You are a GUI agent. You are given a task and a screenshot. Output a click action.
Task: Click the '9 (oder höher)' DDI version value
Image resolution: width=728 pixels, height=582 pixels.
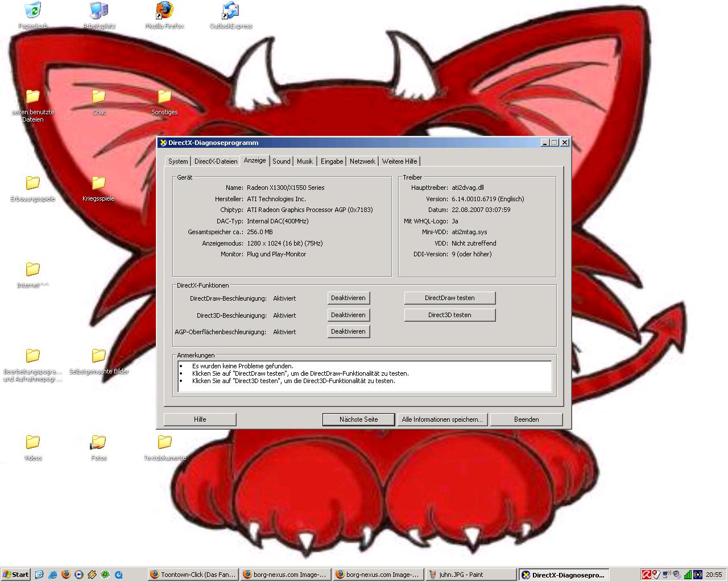tap(471, 254)
